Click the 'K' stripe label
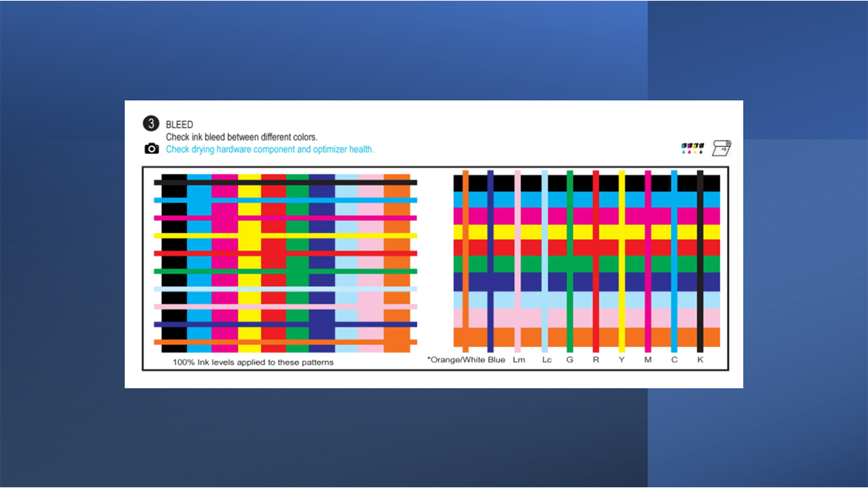The width and height of the screenshot is (868, 488). pos(701,360)
